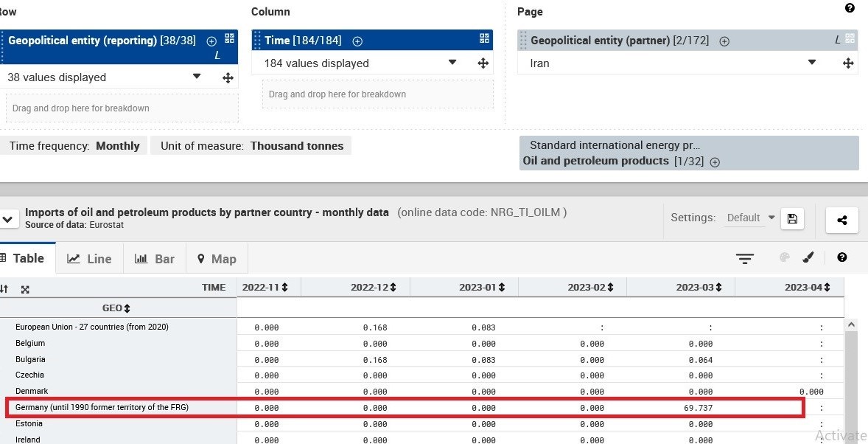Toggle table expand fullscreen icon
868x444 pixels.
(25, 289)
